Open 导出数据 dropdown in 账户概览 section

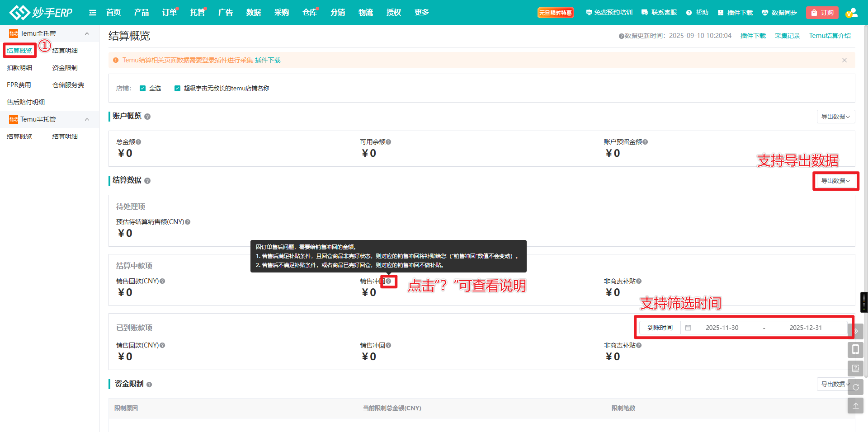(835, 117)
